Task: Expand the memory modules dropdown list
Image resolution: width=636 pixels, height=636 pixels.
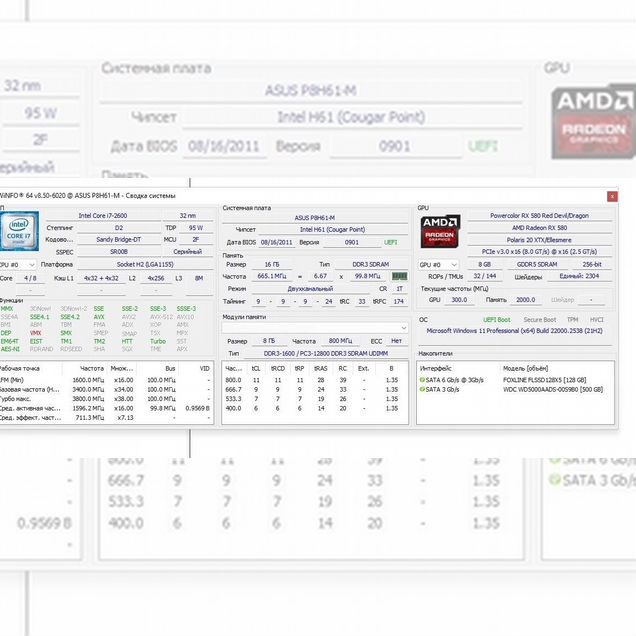Action: click(315, 327)
